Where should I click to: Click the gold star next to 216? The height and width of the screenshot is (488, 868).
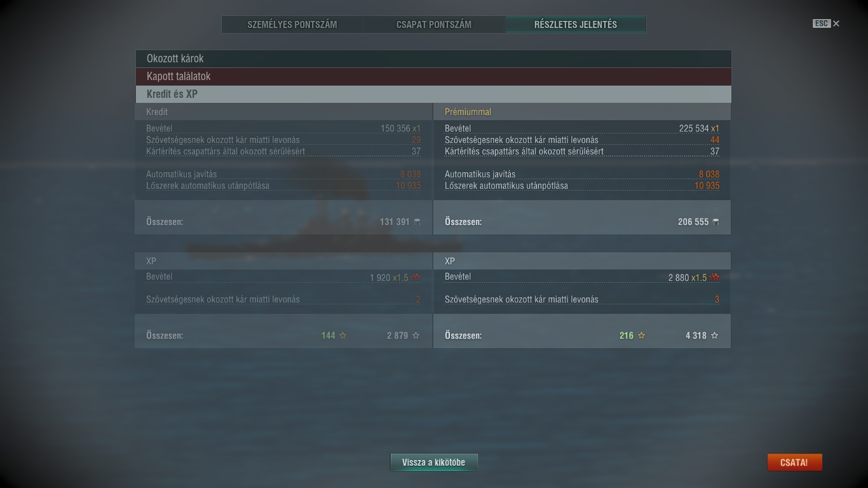pyautogui.click(x=641, y=335)
